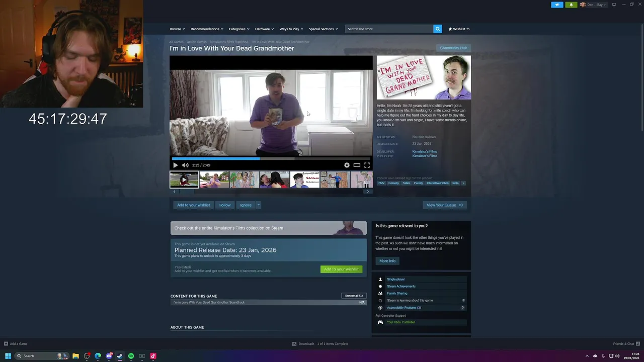Toggle theater mode on video player
Screen dimensions: 644x362
point(357,165)
